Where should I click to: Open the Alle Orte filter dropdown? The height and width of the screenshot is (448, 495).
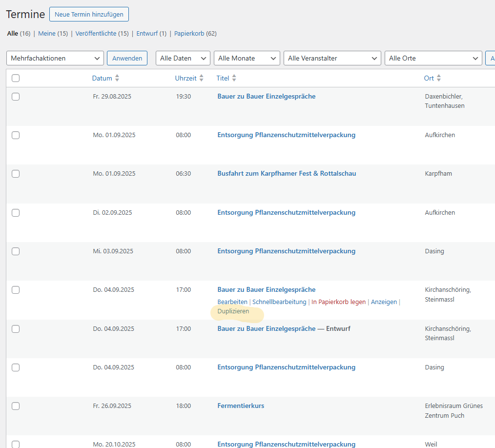(x=433, y=58)
